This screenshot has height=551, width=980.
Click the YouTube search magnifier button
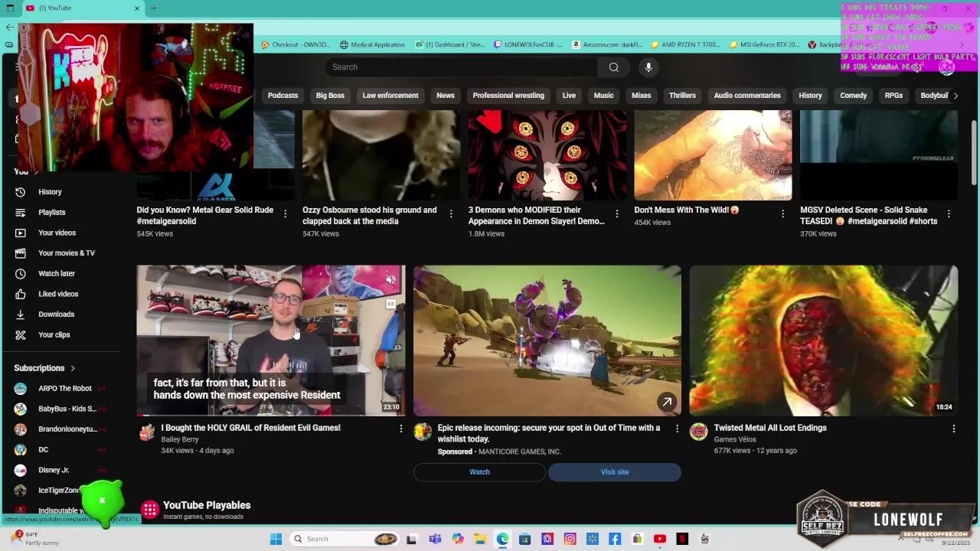tap(613, 67)
